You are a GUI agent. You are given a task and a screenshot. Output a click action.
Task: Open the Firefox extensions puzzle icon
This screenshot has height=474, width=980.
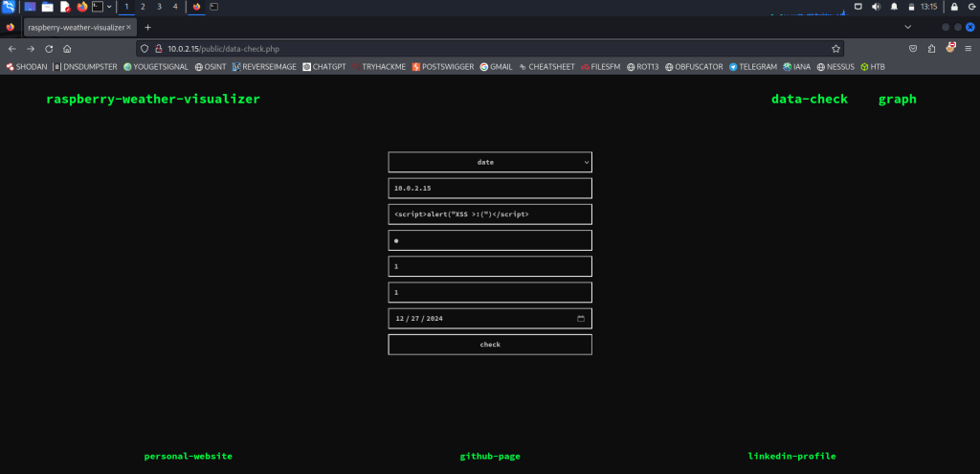pos(931,48)
